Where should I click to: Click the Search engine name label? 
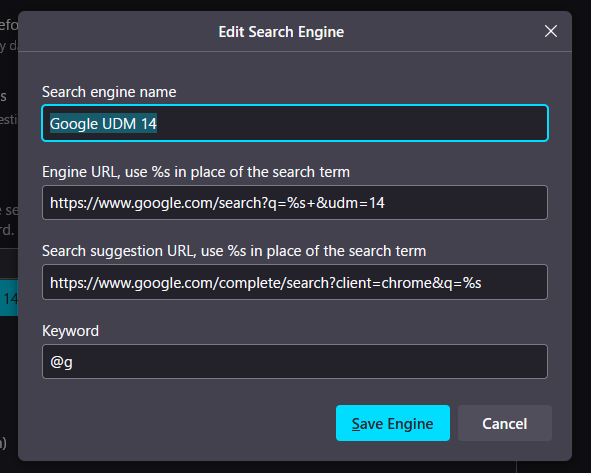click(109, 92)
